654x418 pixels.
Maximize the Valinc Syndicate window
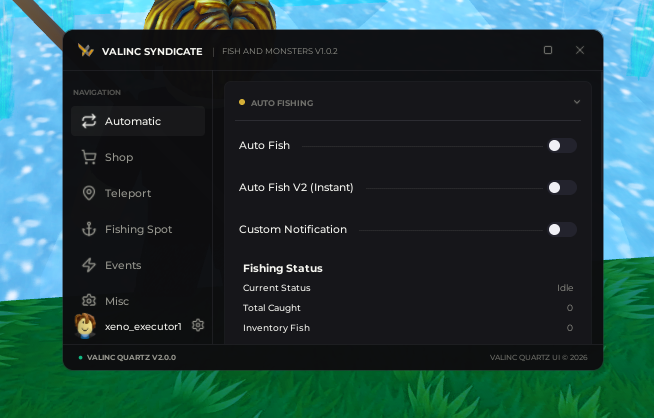(x=548, y=50)
